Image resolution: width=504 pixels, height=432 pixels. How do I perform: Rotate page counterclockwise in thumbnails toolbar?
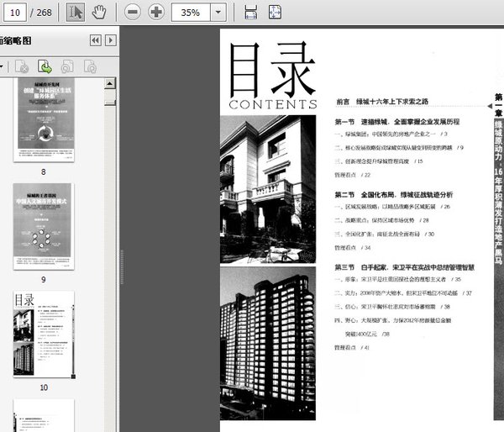(x=66, y=66)
